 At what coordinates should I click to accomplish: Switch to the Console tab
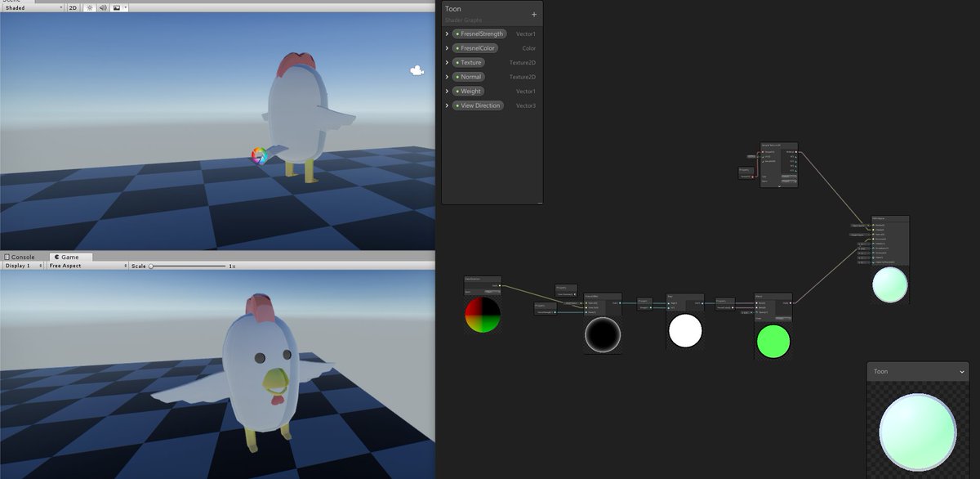(x=20, y=257)
